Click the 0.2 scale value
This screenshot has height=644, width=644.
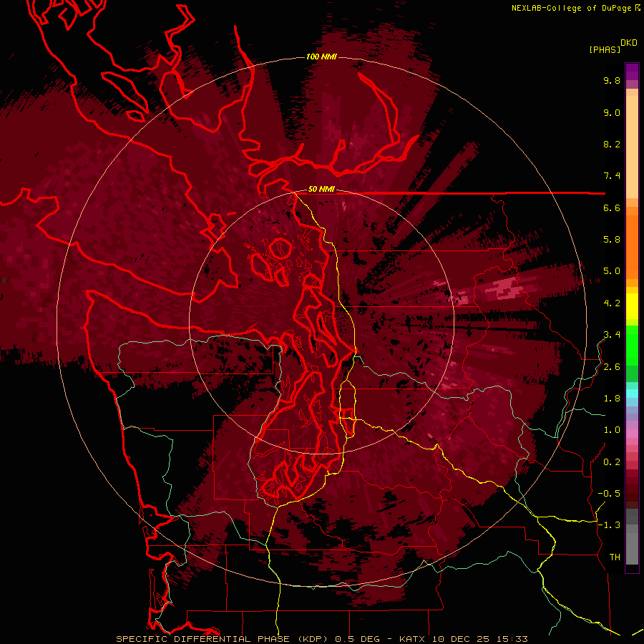612,462
